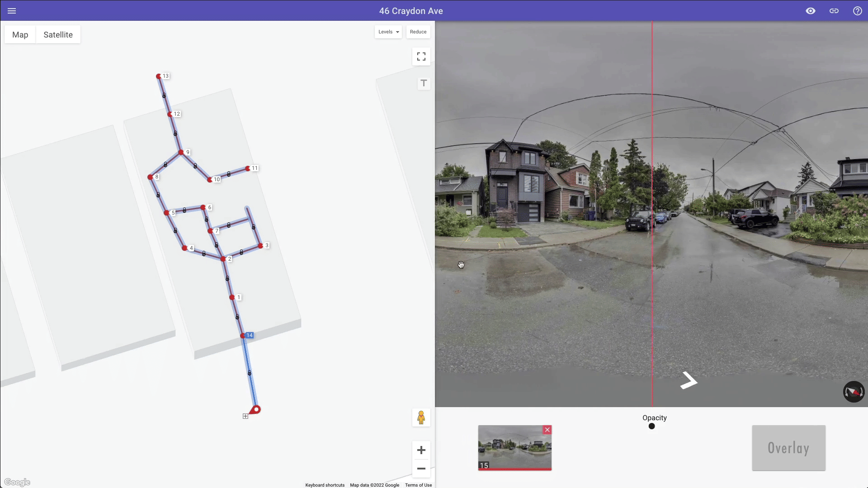Toggle the eye visibility icon
Screen dimensions: 868x488
point(811,11)
